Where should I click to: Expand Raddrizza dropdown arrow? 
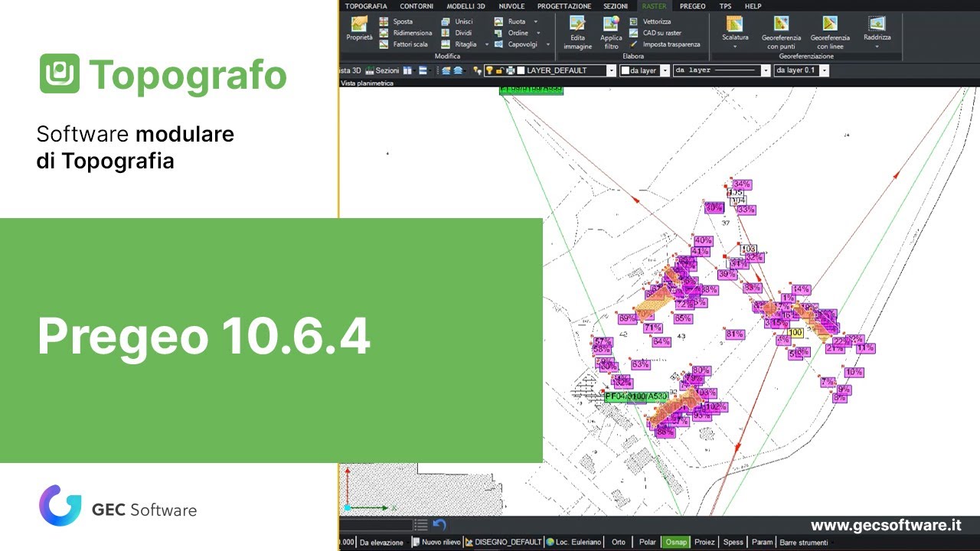coord(877,47)
